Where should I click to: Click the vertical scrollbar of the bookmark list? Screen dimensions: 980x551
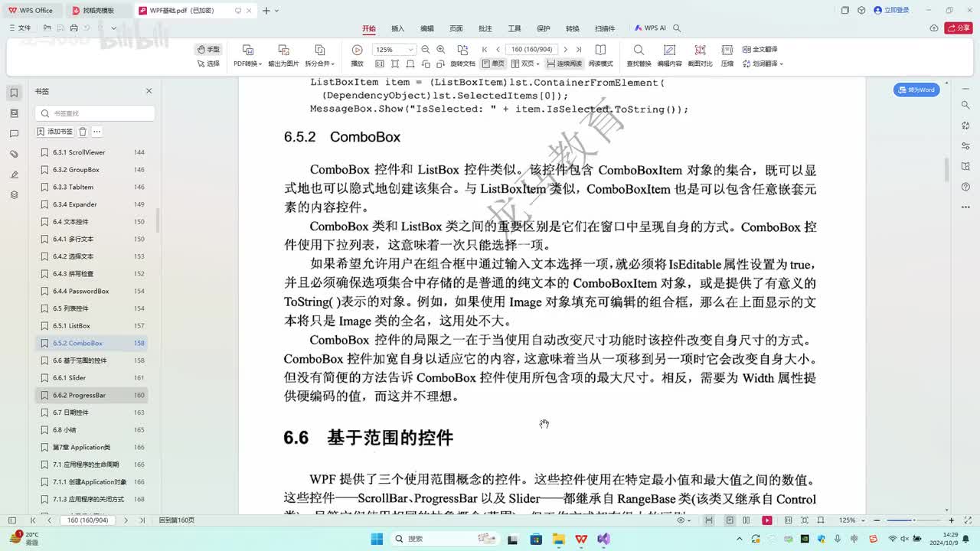158,220
